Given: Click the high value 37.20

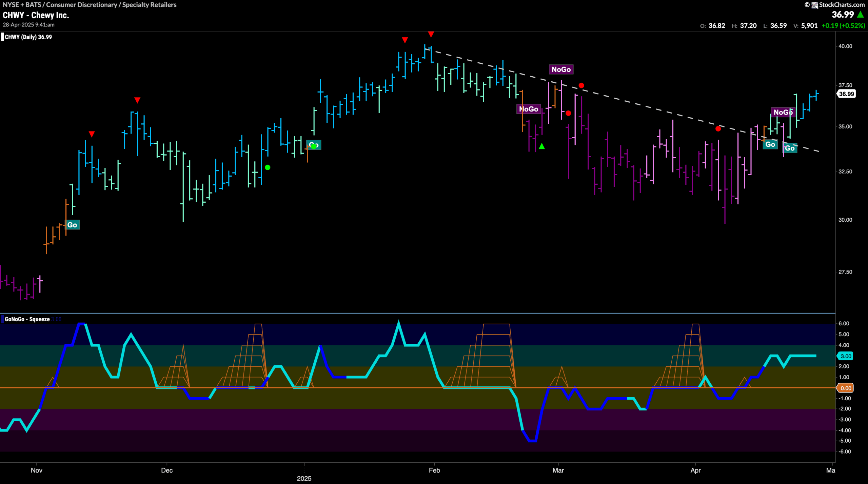Looking at the screenshot, I should tap(748, 26).
